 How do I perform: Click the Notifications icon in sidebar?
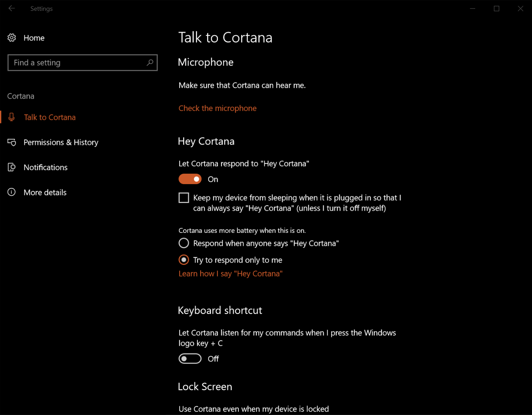pos(12,167)
